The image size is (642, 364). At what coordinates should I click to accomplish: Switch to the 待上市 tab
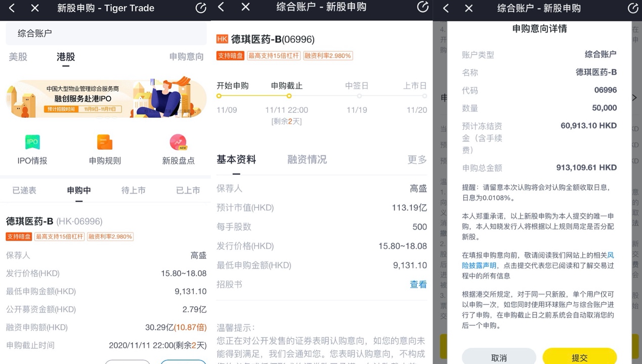pyautogui.click(x=134, y=191)
